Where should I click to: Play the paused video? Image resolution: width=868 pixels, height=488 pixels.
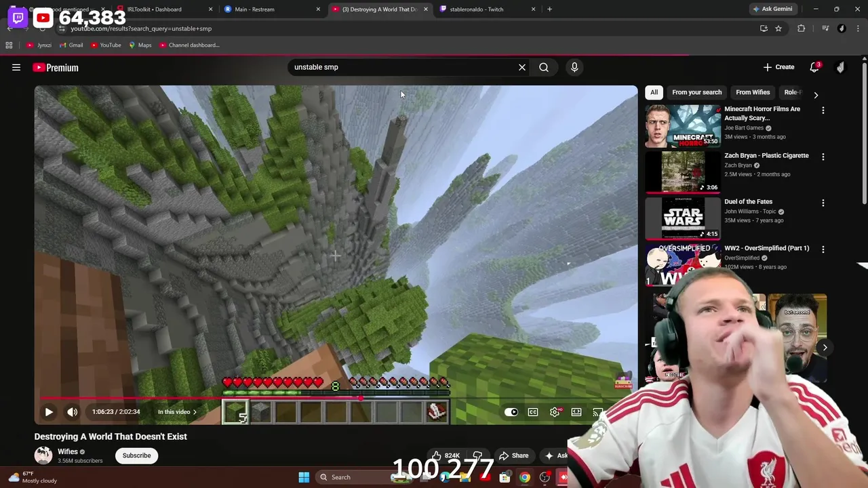pyautogui.click(x=49, y=411)
